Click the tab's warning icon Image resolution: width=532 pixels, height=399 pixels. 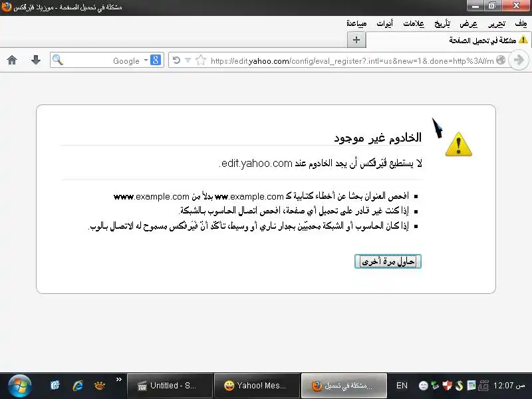(523, 40)
